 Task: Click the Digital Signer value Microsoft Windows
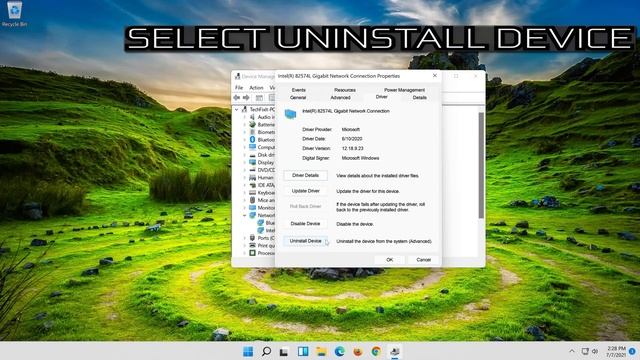(x=360, y=158)
